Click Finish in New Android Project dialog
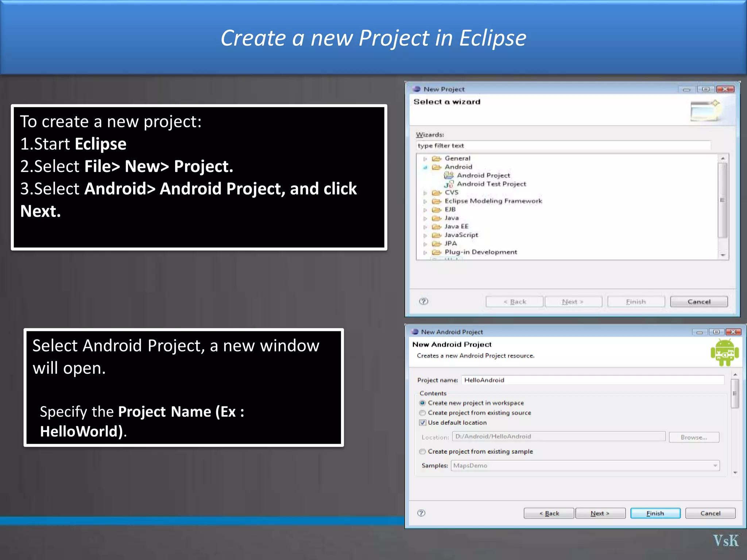Viewport: 747px width, 560px height. click(x=655, y=513)
